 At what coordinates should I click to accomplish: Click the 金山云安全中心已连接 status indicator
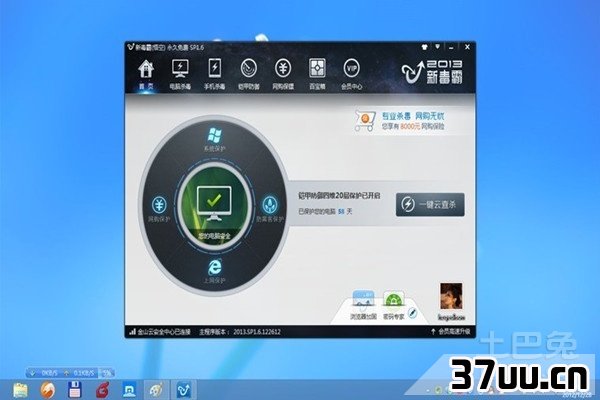click(x=160, y=332)
